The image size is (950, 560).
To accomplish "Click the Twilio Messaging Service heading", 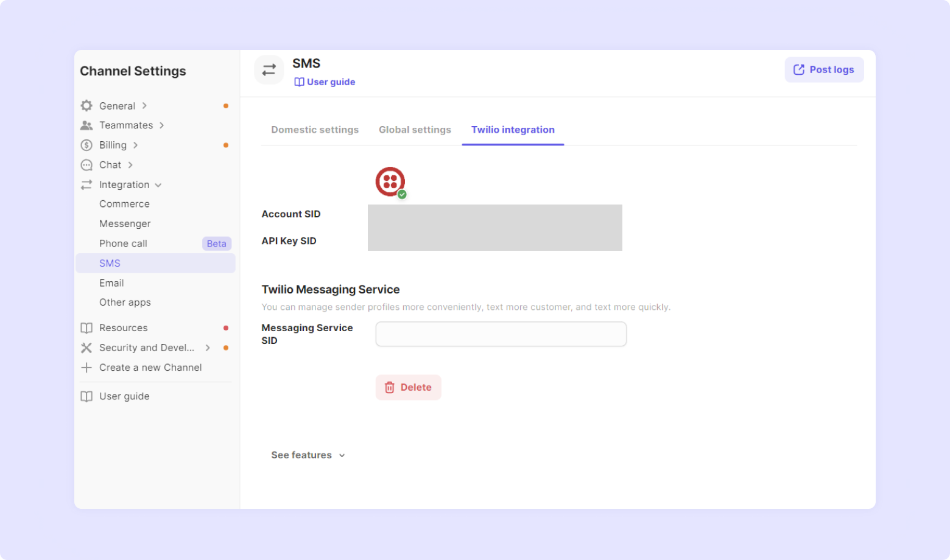I will 331,290.
